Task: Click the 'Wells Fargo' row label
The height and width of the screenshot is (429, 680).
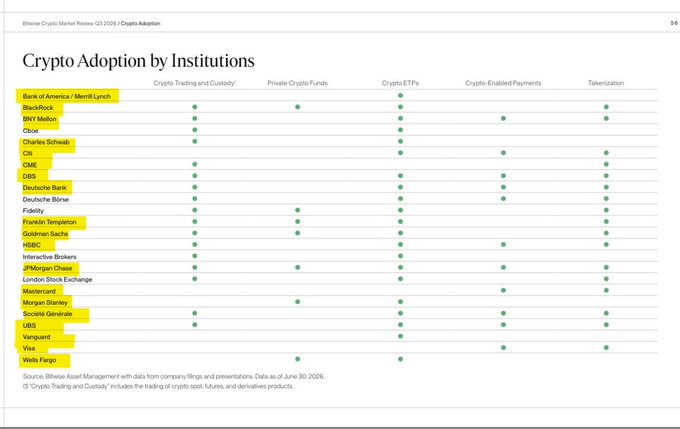Action: (39, 360)
